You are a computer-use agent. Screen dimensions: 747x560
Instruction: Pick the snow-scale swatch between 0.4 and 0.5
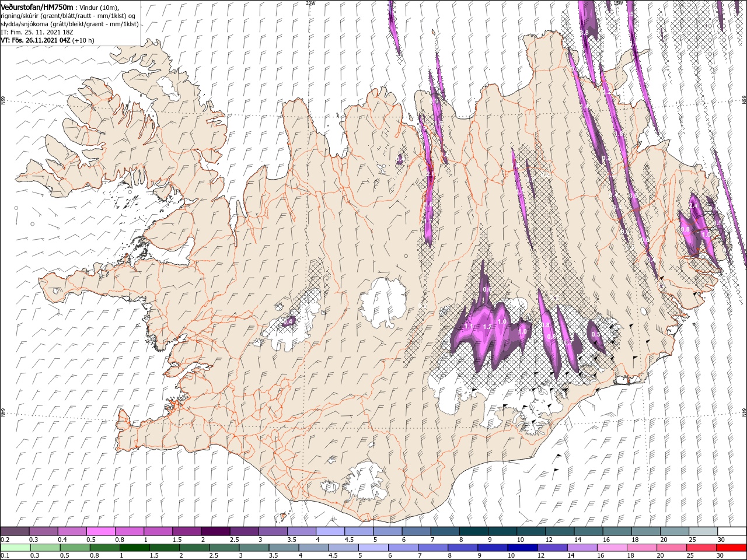click(72, 531)
